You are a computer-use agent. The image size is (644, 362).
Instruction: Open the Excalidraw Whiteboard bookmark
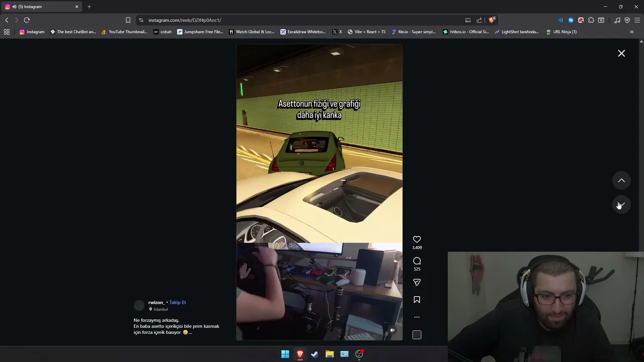[x=303, y=32]
